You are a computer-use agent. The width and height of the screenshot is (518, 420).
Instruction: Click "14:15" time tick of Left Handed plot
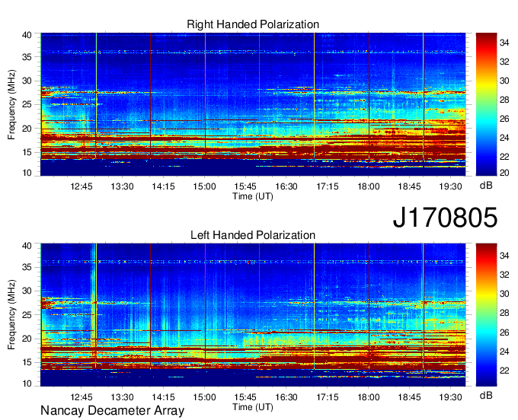163,397
